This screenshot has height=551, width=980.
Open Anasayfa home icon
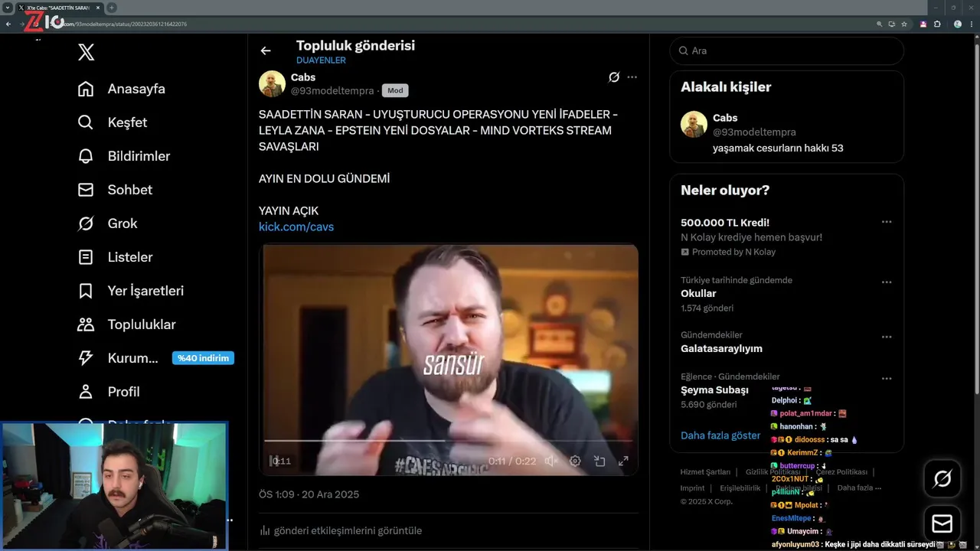[x=86, y=89]
